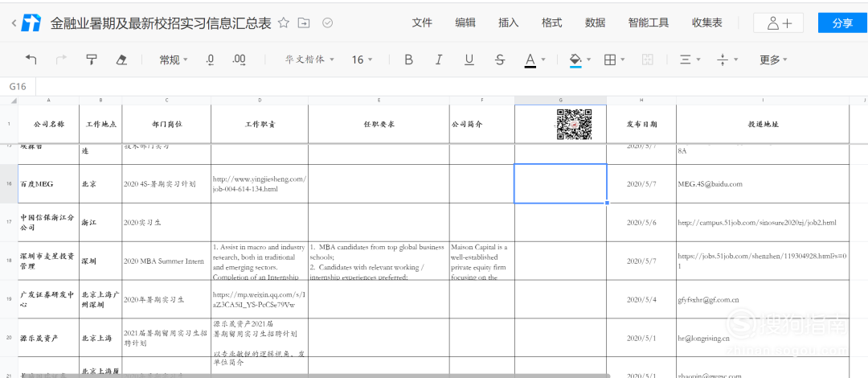Open the 智能工具 menu
Screen dimensions: 868x378
tap(649, 23)
